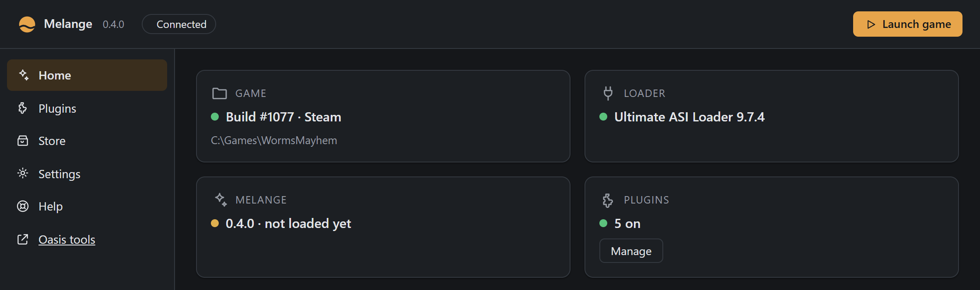Image resolution: width=980 pixels, height=290 pixels.
Task: Click the external link icon beside Oasis tools
Action: [x=23, y=239]
